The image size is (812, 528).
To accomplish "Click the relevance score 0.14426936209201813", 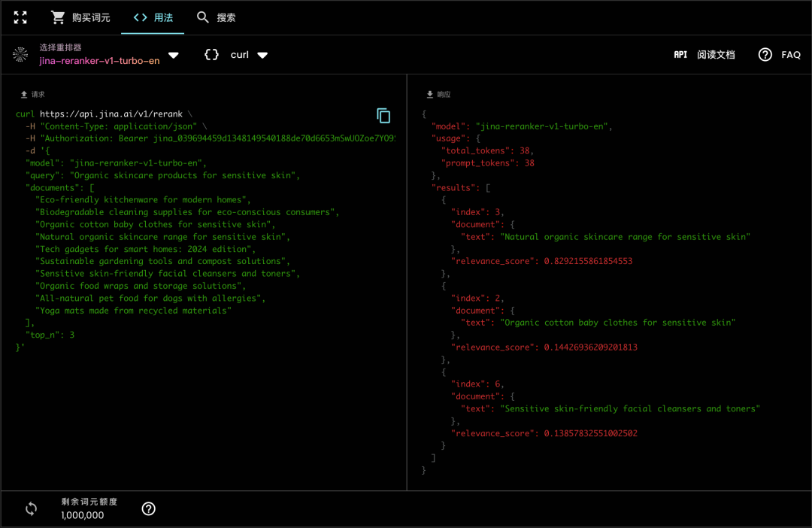I will pyautogui.click(x=591, y=347).
